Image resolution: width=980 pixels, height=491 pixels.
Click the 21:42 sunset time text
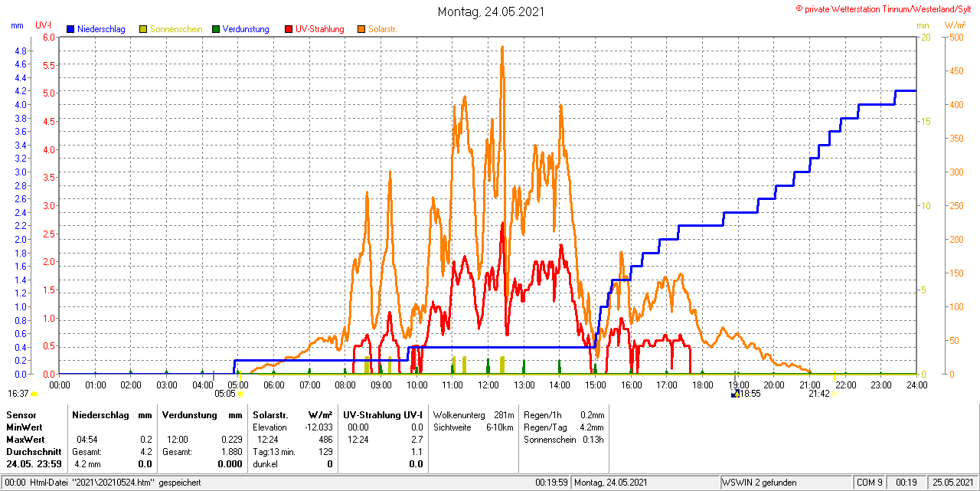click(x=819, y=394)
